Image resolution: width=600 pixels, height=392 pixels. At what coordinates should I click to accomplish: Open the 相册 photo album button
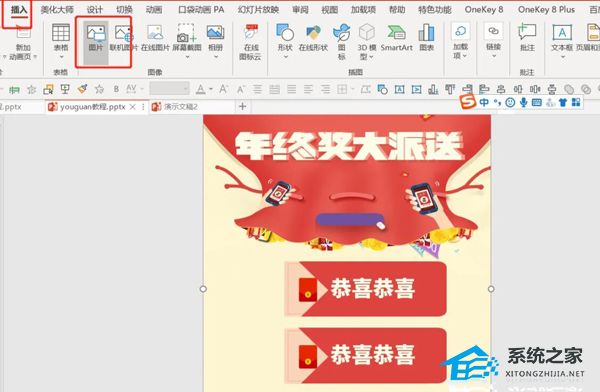[x=215, y=40]
